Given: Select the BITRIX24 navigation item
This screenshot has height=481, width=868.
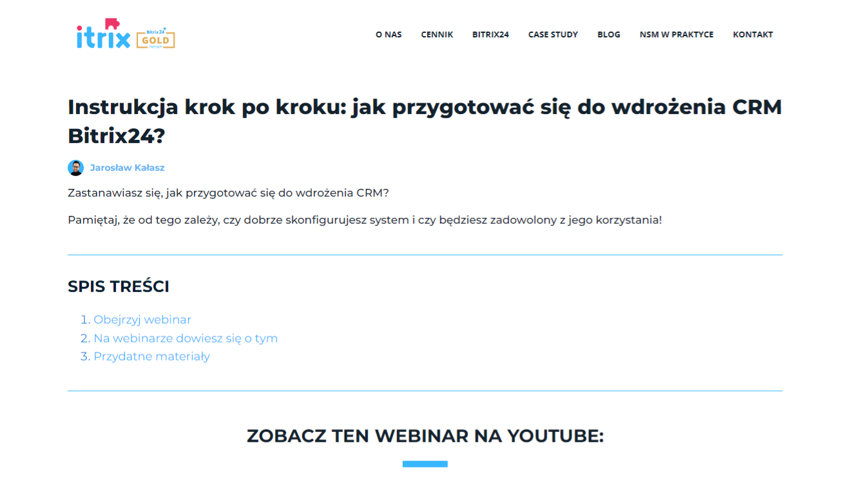Looking at the screenshot, I should point(490,34).
